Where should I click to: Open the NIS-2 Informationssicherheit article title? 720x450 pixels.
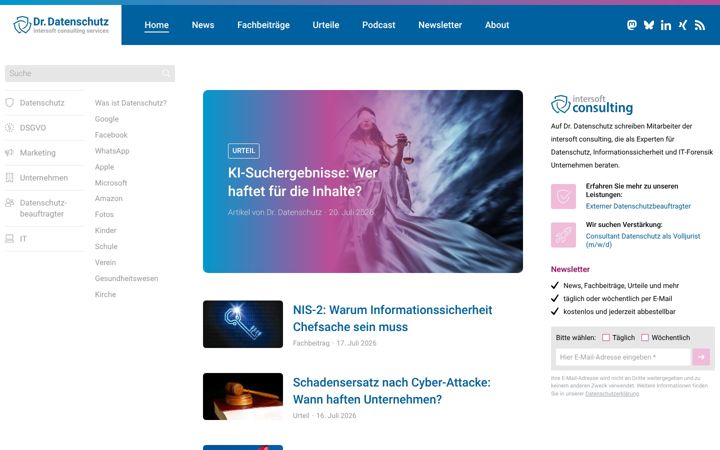click(x=393, y=318)
